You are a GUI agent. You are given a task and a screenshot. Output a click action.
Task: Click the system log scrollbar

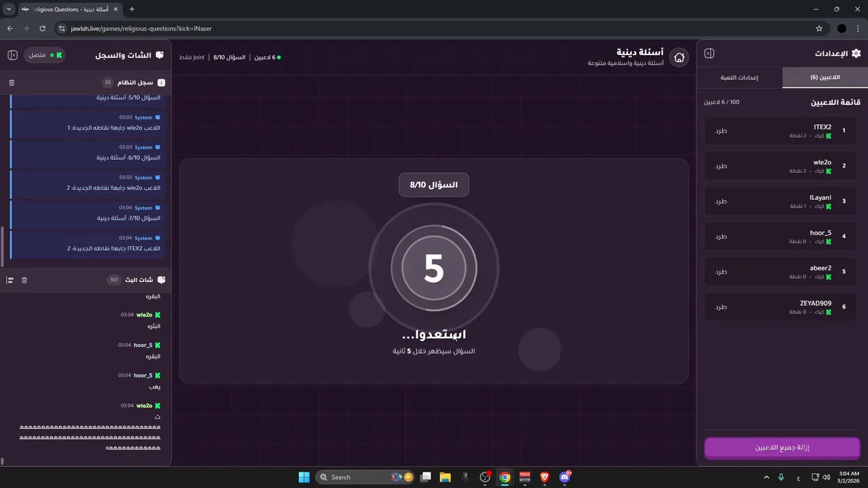(x=2, y=247)
